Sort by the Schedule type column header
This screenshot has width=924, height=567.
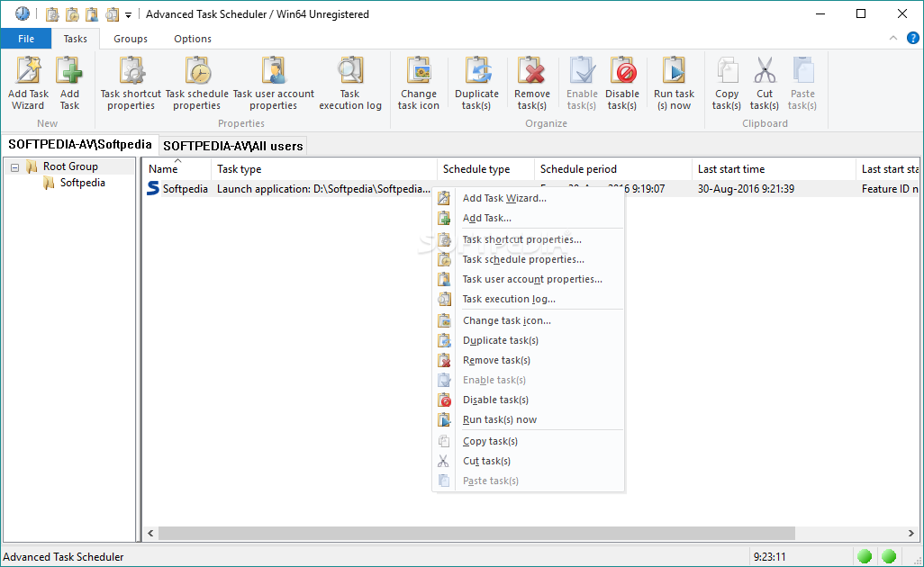click(485, 169)
